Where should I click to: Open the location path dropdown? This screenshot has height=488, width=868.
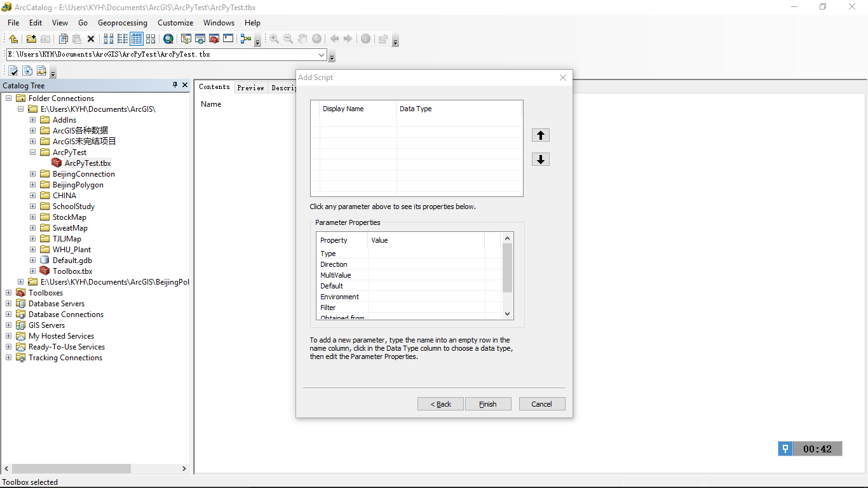(322, 55)
